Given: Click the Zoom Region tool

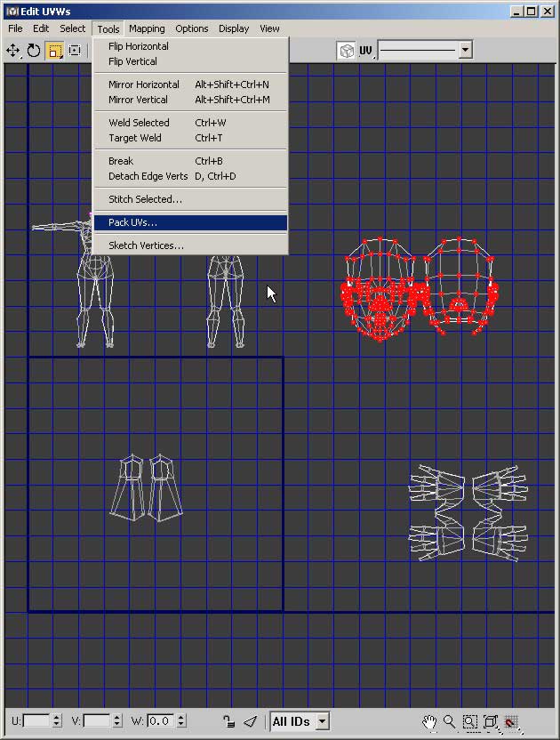Looking at the screenshot, I should 470,721.
